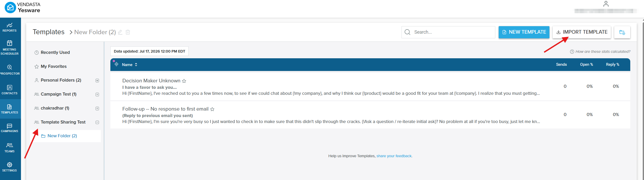Image resolution: width=644 pixels, height=180 pixels.
Task: Open How are these stats calculated
Action: (x=603, y=52)
